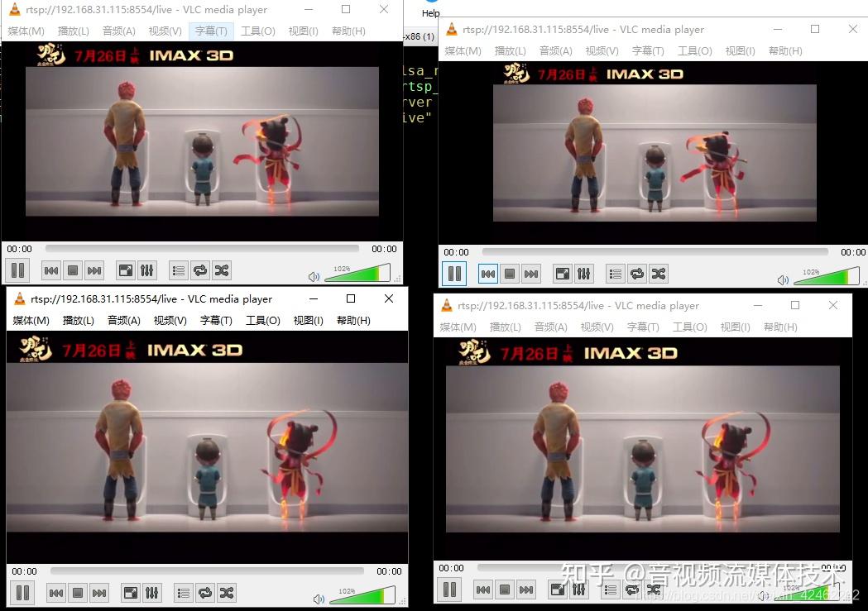Open 音频(A) menu in the bottom-right VLC window

pyautogui.click(x=551, y=327)
